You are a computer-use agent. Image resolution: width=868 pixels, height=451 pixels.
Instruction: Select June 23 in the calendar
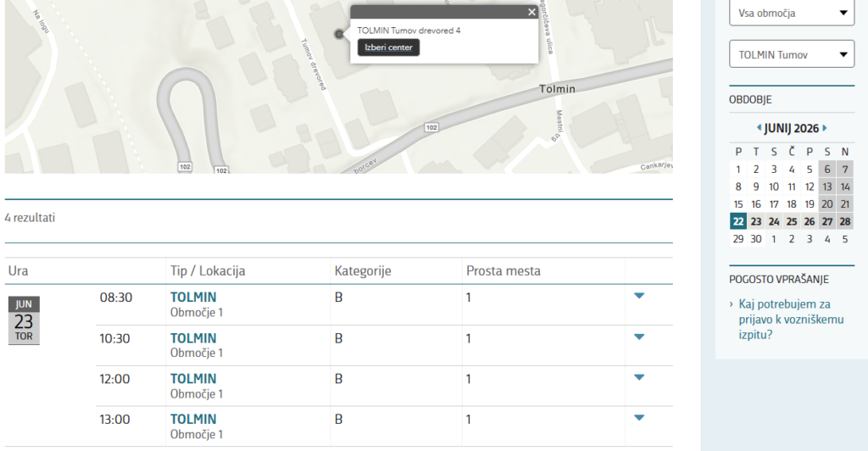[756, 221]
